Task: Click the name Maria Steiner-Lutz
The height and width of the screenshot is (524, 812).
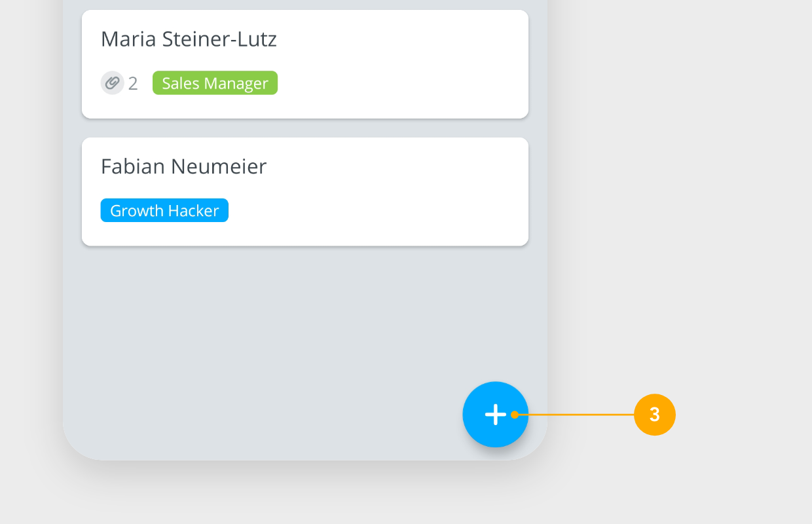Action: 188,39
